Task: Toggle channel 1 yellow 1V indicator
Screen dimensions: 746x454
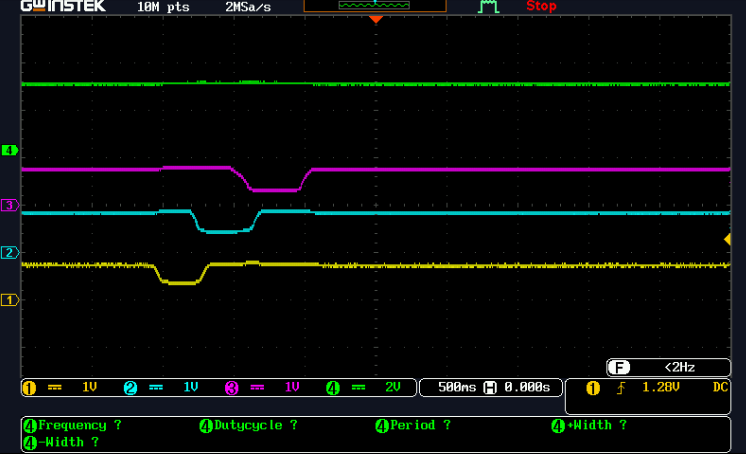Action: (62, 387)
